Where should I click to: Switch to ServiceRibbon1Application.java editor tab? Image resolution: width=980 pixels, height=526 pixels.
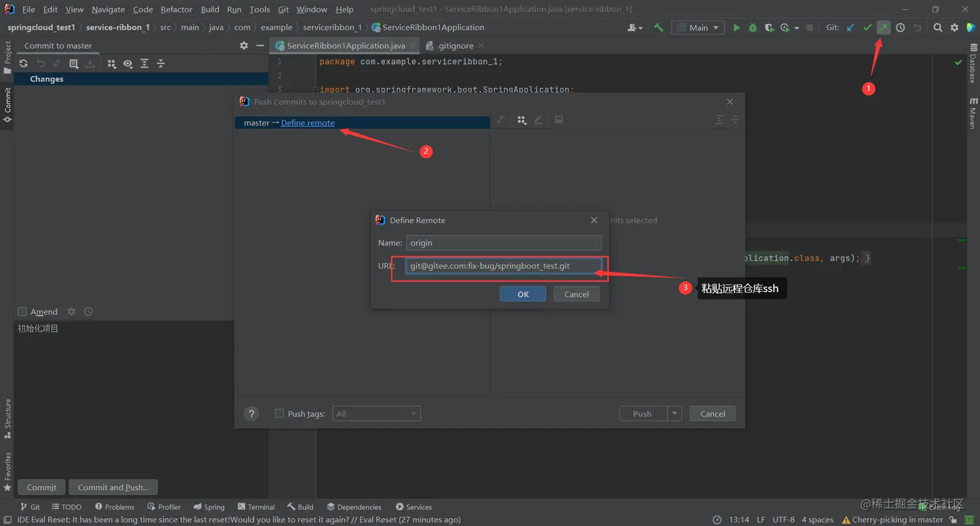[345, 45]
